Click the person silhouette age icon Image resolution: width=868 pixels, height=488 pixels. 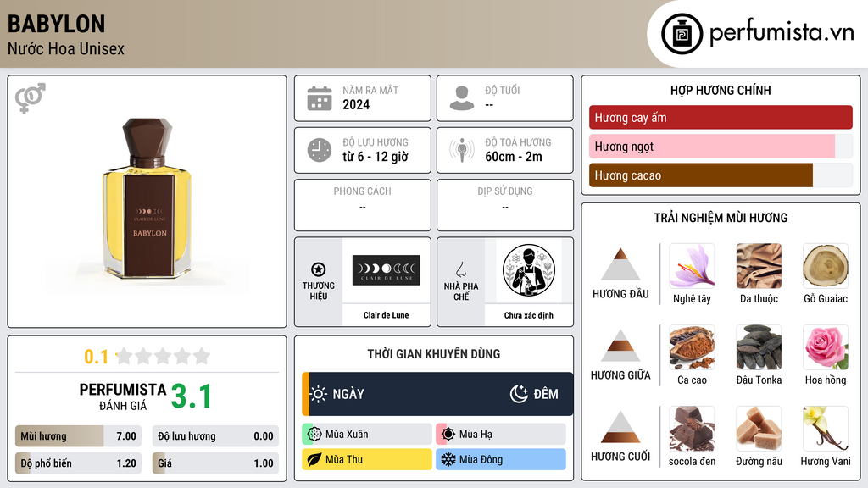coord(462,98)
